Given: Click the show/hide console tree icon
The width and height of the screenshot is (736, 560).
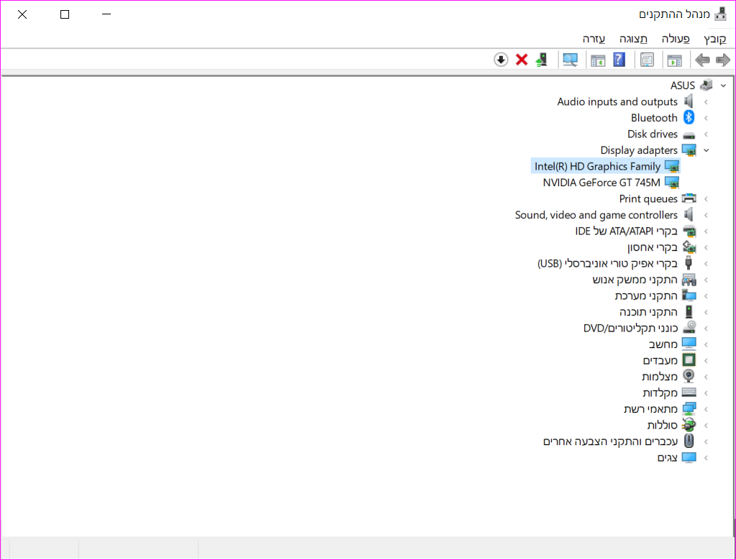Looking at the screenshot, I should (675, 60).
